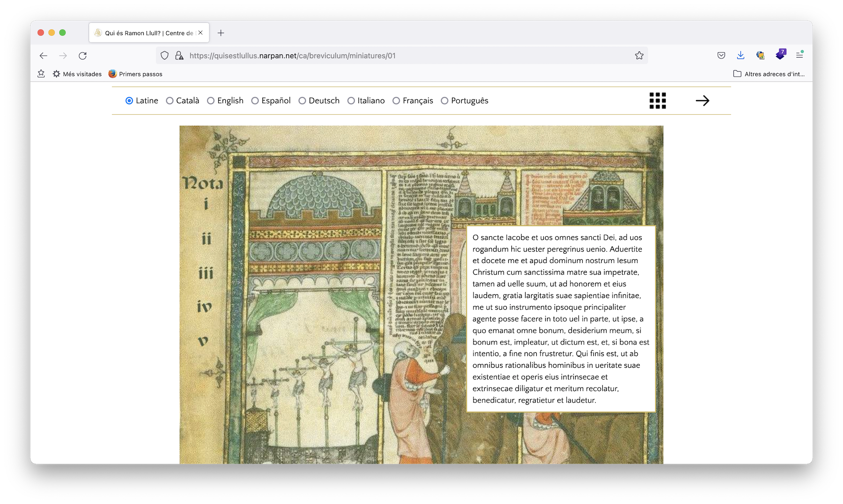Go to next miniature with right arrow
Viewport: 843px width, 504px height.
point(702,101)
